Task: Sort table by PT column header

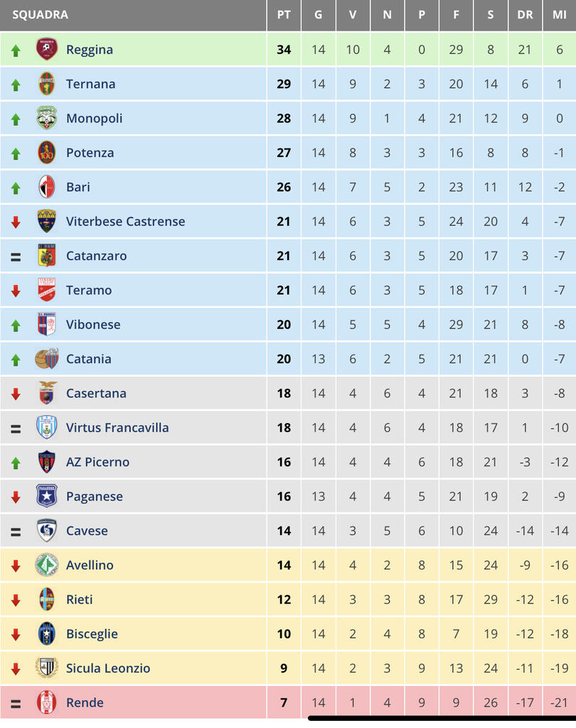Action: (284, 15)
